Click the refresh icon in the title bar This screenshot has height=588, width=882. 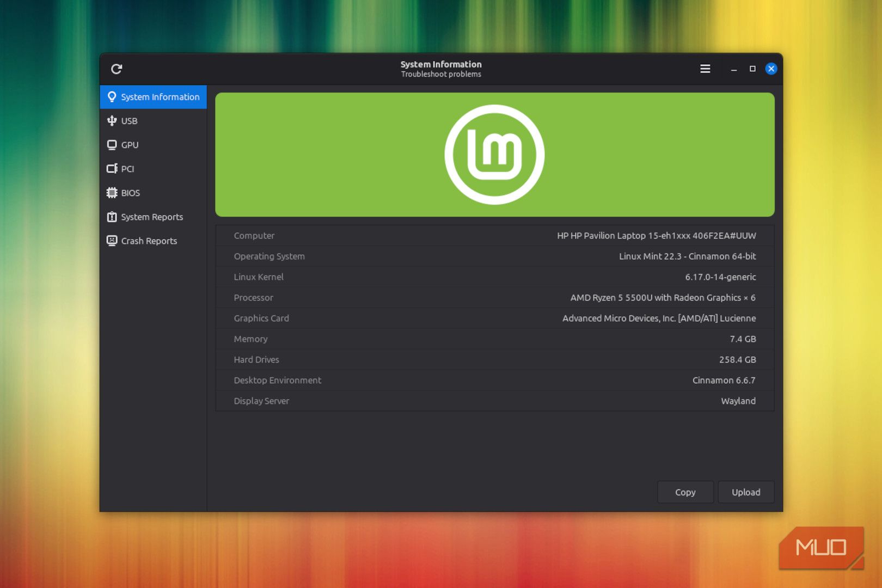(117, 69)
